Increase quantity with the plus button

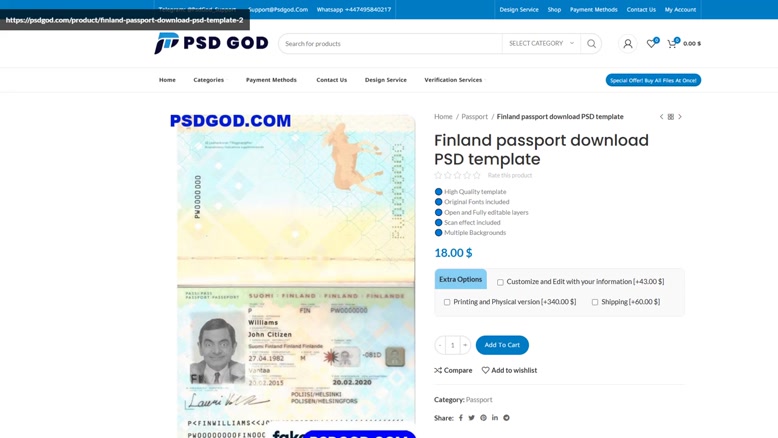465,345
